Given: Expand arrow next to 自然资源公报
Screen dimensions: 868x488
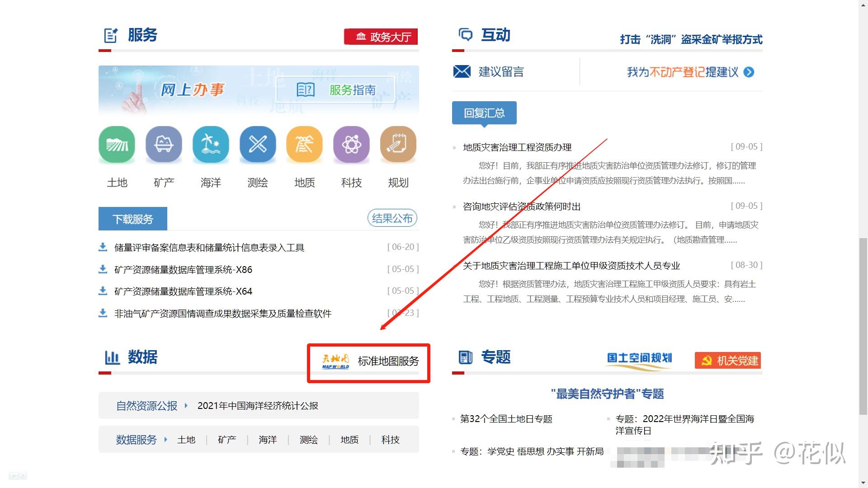Looking at the screenshot, I should 186,406.
